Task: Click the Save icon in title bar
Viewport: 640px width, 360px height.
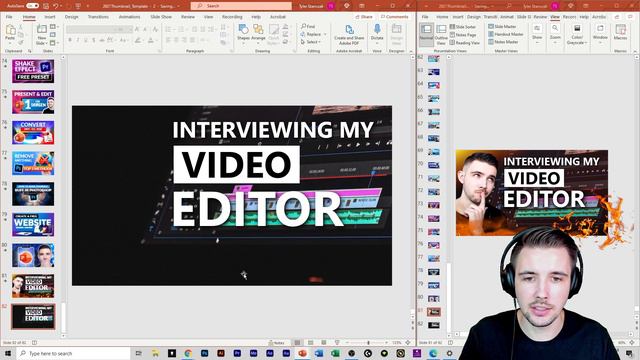Action: pos(46,6)
